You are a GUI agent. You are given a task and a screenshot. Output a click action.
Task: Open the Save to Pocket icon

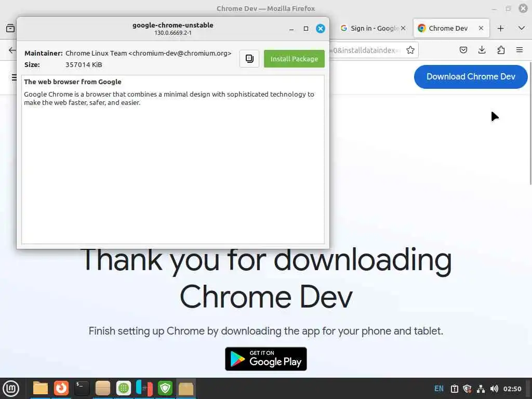tap(463, 50)
